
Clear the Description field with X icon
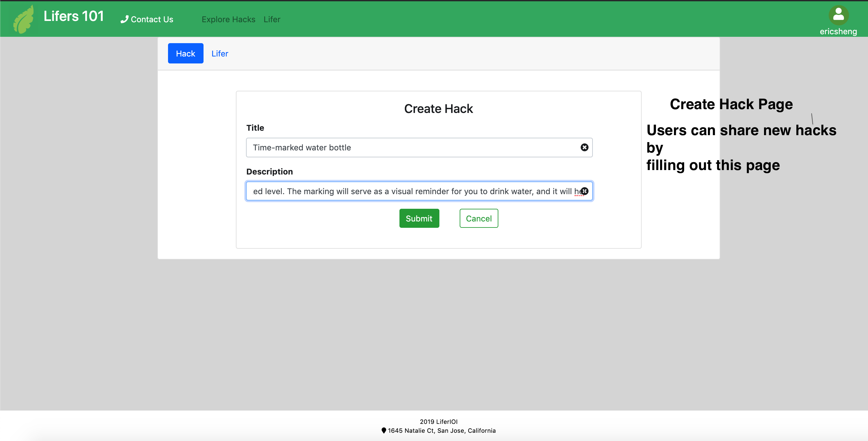(x=585, y=191)
